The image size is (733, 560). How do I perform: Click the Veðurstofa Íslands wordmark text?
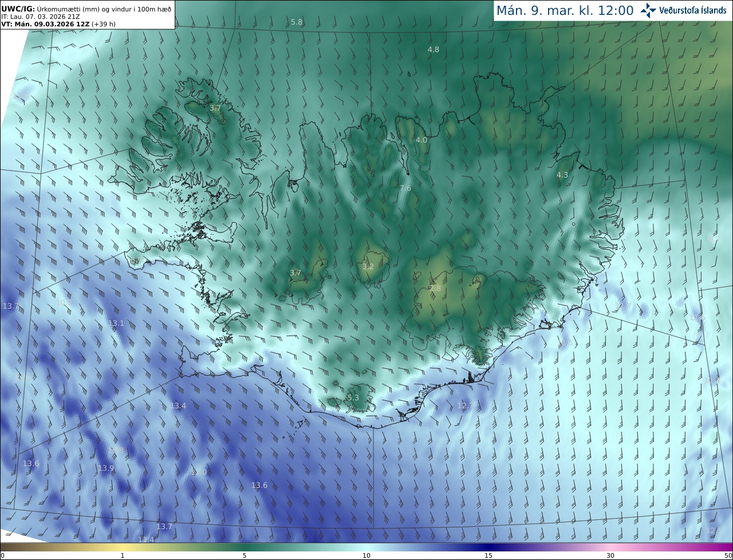tap(693, 10)
